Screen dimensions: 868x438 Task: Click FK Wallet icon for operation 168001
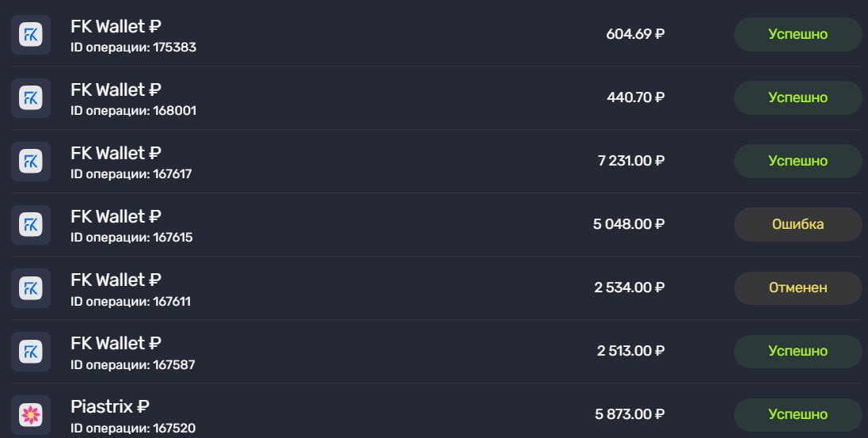click(x=31, y=98)
